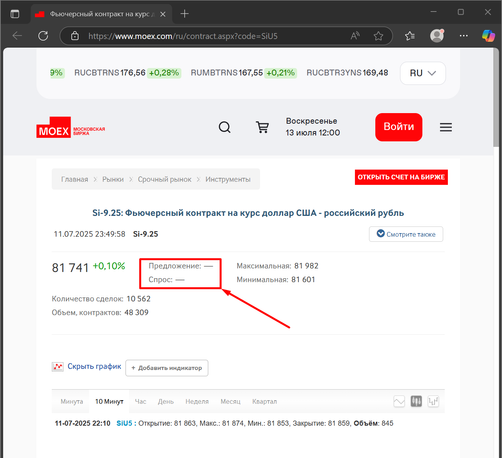Viewport: 502px width, 458px height.
Task: Open a new browser tab
Action: coord(184,14)
